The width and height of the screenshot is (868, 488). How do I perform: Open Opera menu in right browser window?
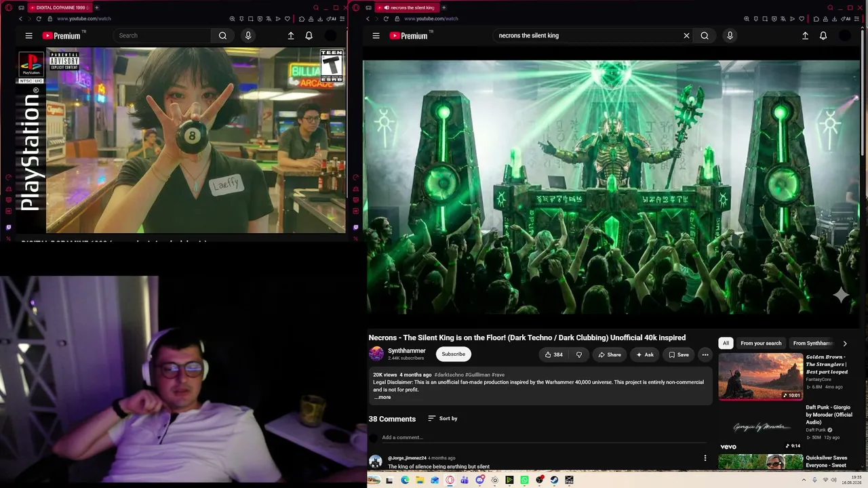(356, 7)
